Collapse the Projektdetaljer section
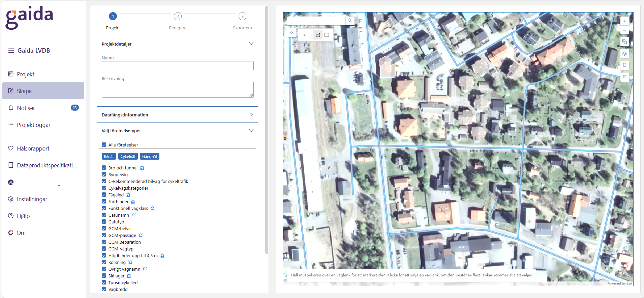The image size is (644, 298). coord(251,44)
